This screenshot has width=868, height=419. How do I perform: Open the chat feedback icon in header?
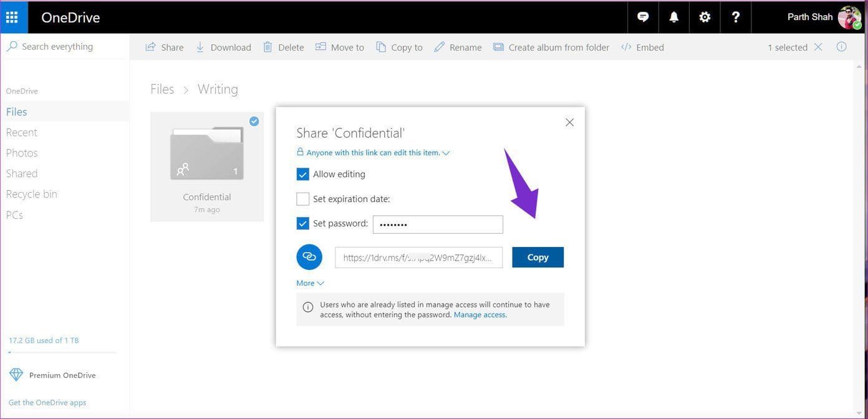coord(643,17)
